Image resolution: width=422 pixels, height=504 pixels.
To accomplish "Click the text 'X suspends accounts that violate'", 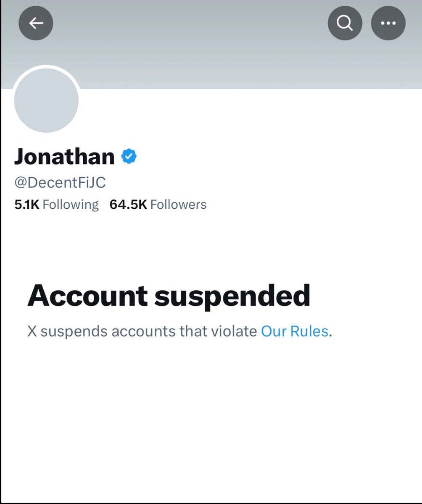I will pyautogui.click(x=142, y=331).
